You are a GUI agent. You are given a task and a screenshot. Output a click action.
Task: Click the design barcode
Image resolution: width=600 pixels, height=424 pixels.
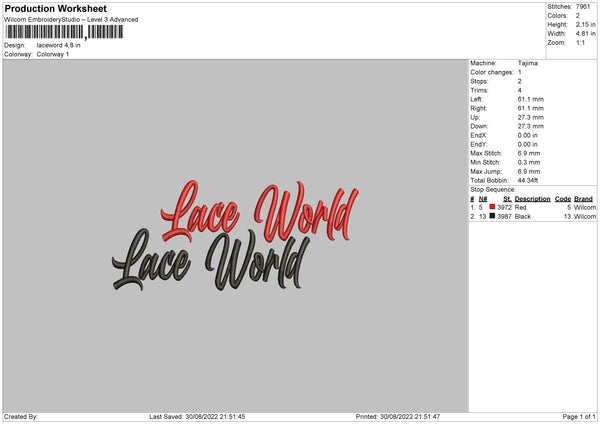(65, 32)
